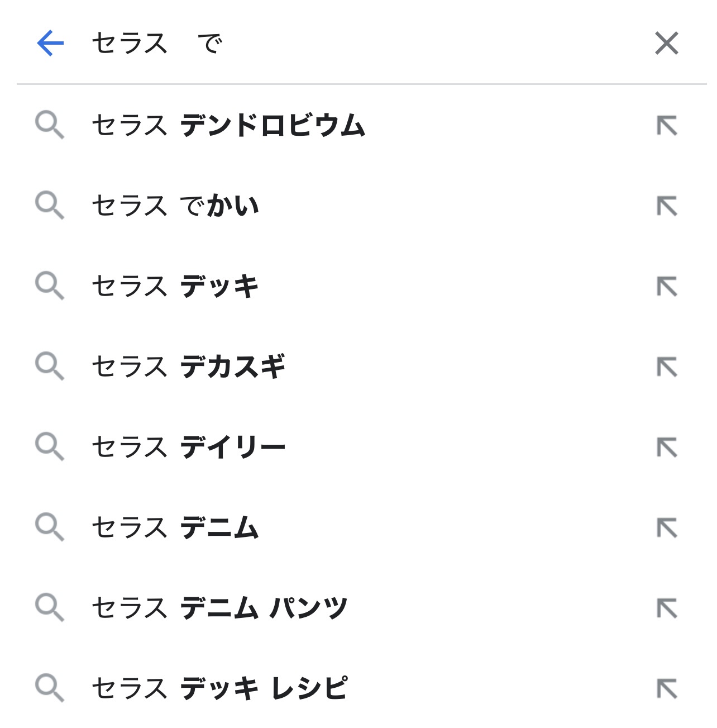
Task: Open suggestion セラス デイリー
Action: pos(357,447)
